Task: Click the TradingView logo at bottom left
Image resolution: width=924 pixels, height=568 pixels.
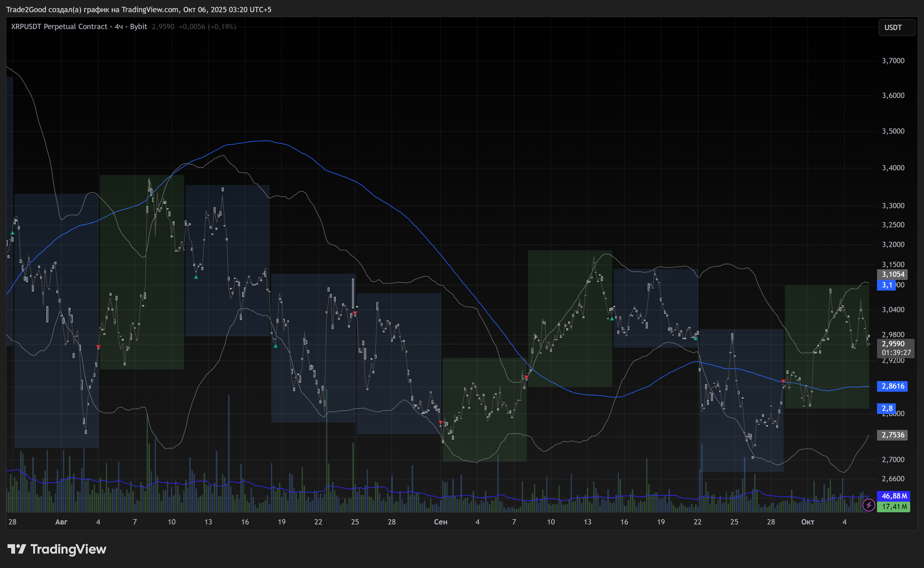Action: pos(57,549)
